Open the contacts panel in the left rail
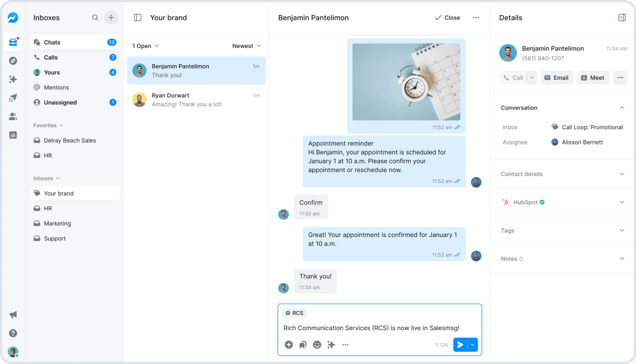Image resolution: width=636 pixels, height=364 pixels. (x=13, y=116)
